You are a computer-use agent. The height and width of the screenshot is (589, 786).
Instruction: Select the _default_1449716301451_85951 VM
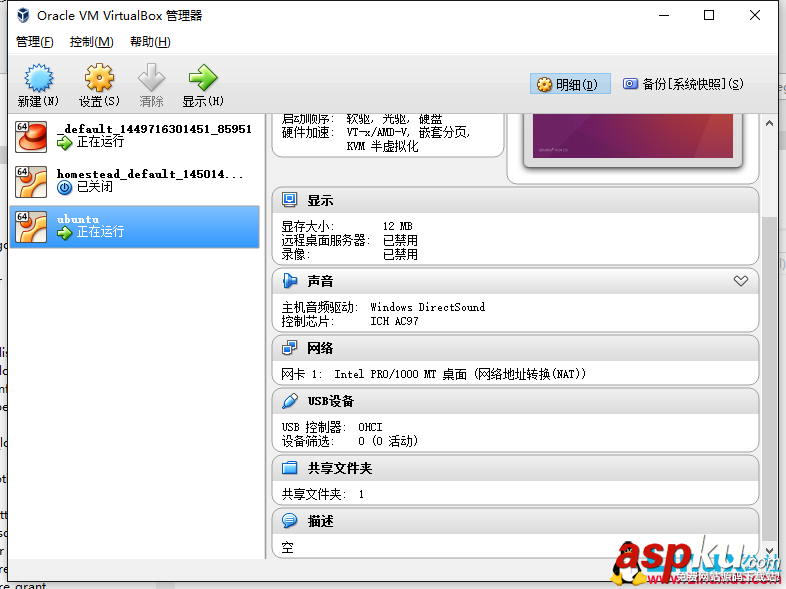[x=134, y=136]
